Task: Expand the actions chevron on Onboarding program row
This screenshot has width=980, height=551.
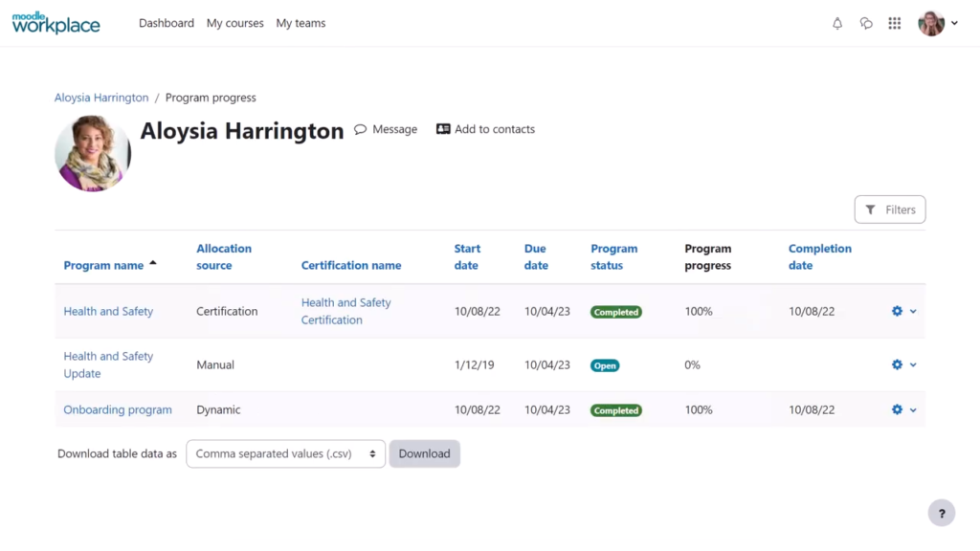Action: [x=911, y=409]
